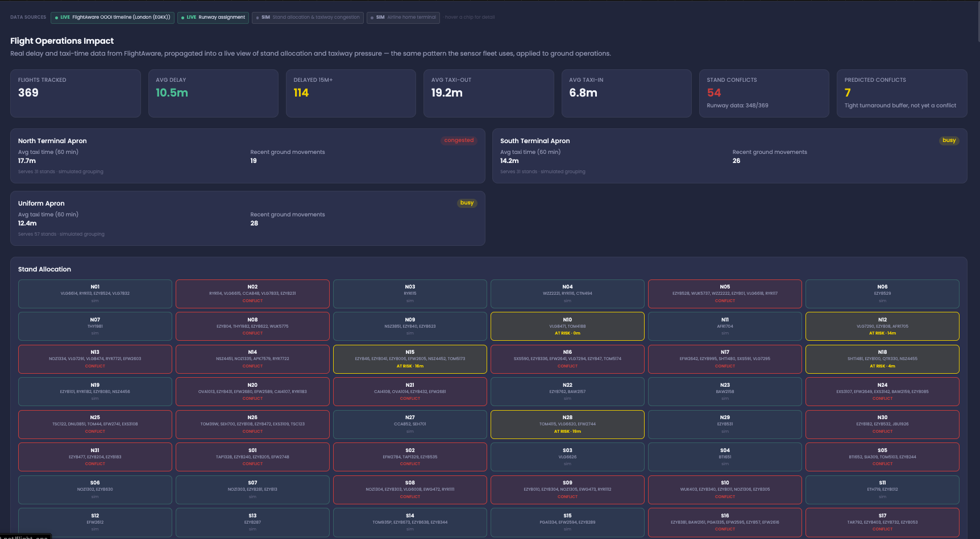
Task: Open the Delayed 15M+ 114 card
Action: 351,94
